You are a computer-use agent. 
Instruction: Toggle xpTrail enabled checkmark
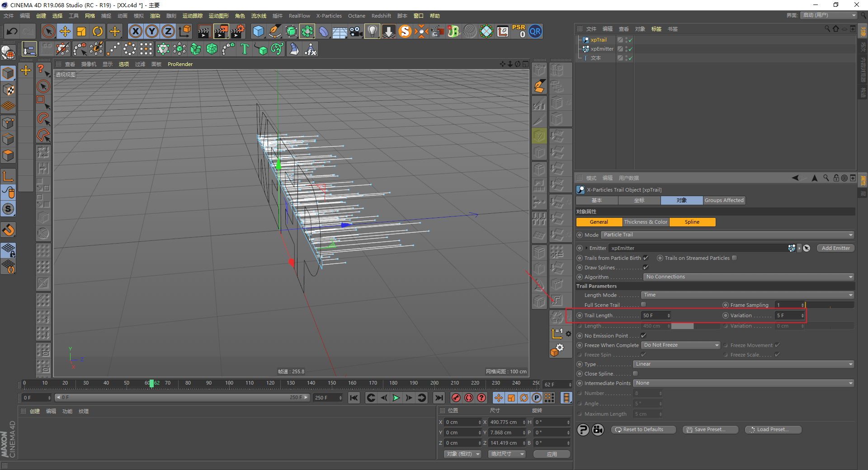tap(630, 40)
